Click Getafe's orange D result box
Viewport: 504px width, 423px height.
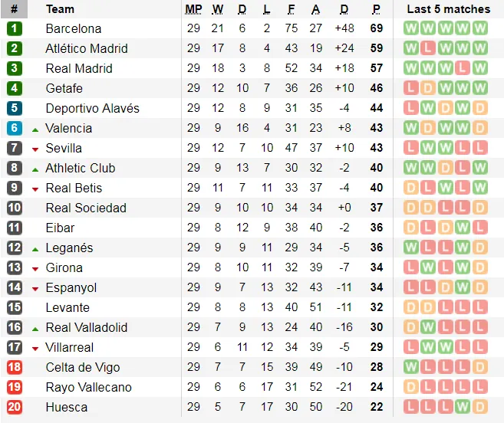click(x=428, y=88)
